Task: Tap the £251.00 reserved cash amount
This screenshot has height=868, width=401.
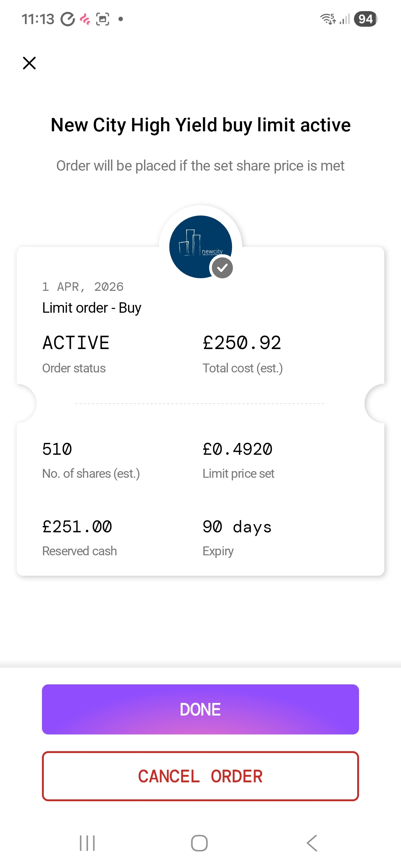Action: click(77, 527)
